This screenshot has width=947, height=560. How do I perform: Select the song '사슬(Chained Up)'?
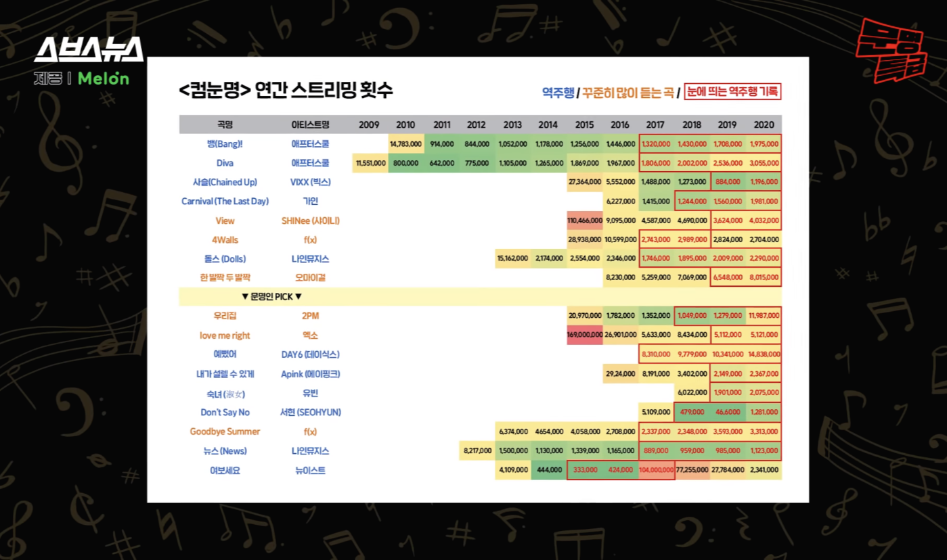point(225,182)
